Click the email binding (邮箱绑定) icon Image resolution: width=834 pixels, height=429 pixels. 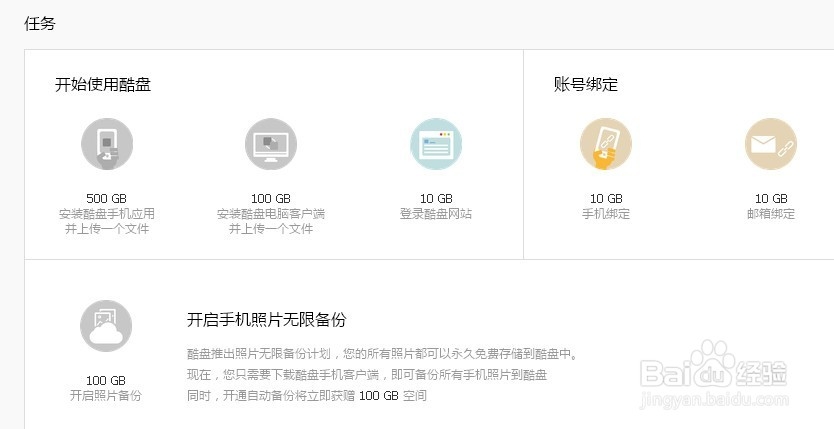click(771, 144)
